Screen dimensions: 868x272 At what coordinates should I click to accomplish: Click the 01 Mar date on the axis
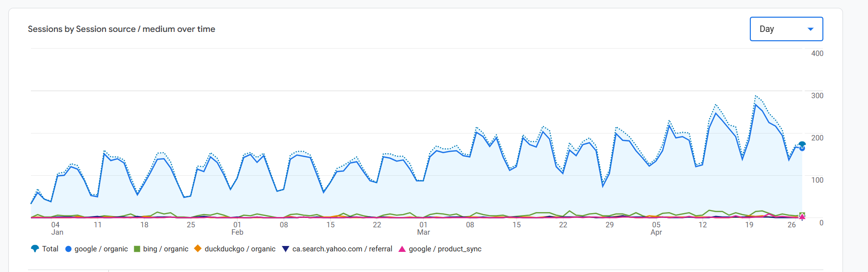pyautogui.click(x=423, y=228)
